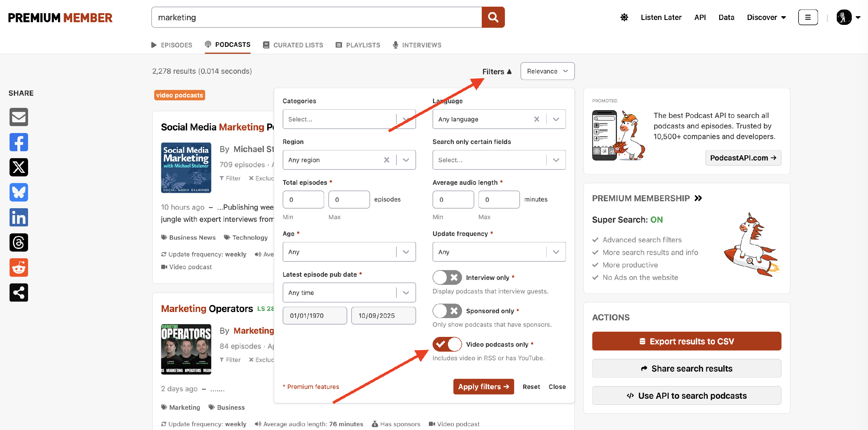The image size is (868, 430).
Task: Share results on X (Twitter)
Action: tap(19, 167)
